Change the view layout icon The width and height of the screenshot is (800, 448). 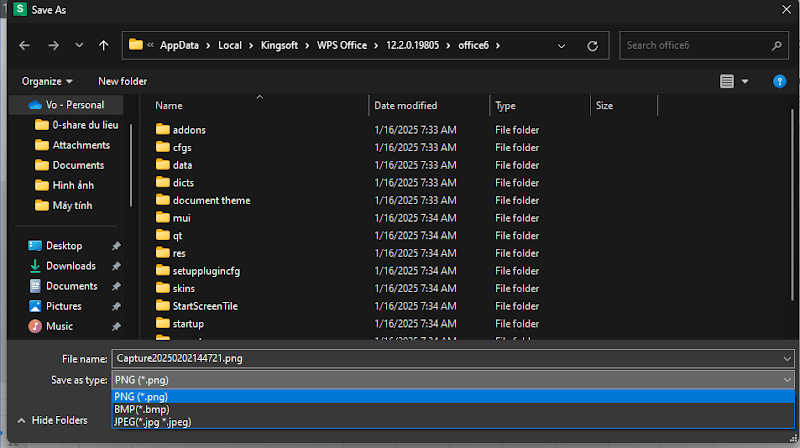[727, 81]
